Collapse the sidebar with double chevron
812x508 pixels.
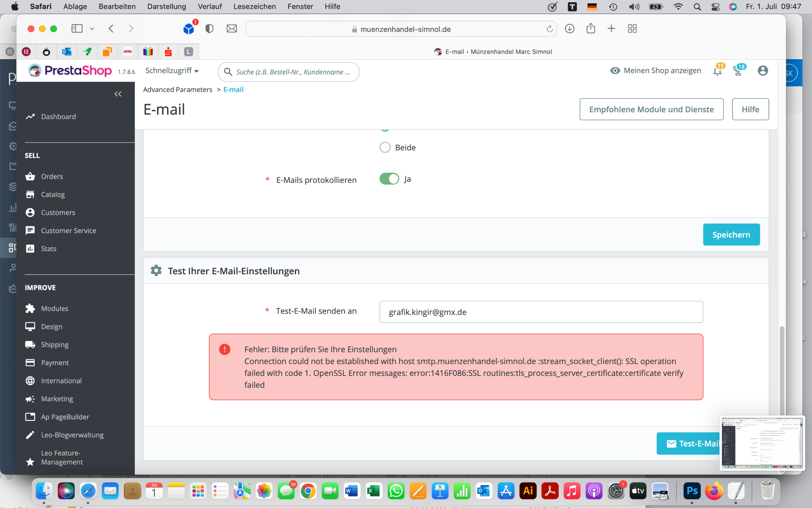coord(118,94)
